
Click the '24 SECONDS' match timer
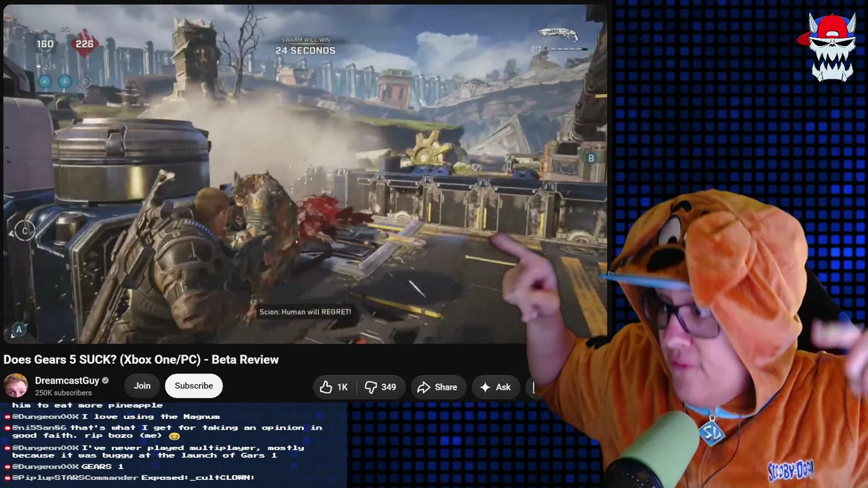click(x=305, y=51)
